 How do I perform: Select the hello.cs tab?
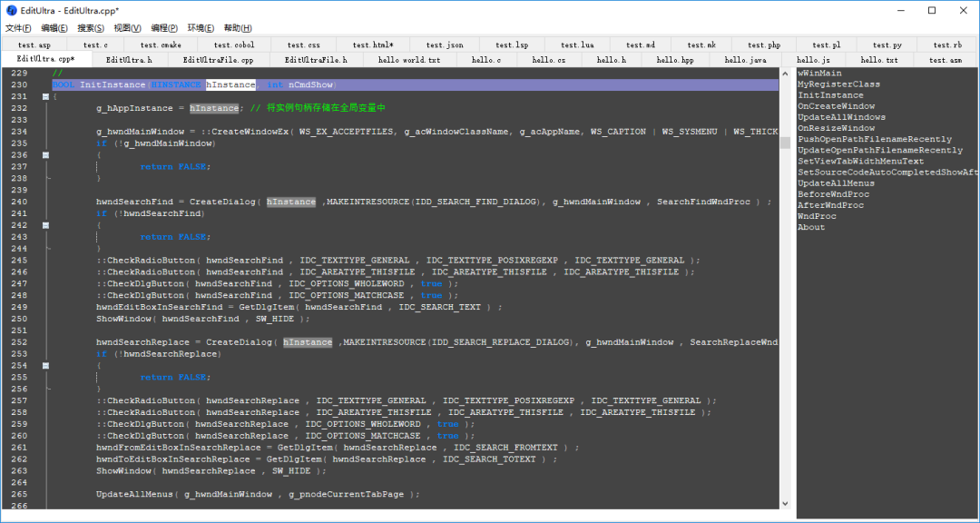[x=549, y=60]
